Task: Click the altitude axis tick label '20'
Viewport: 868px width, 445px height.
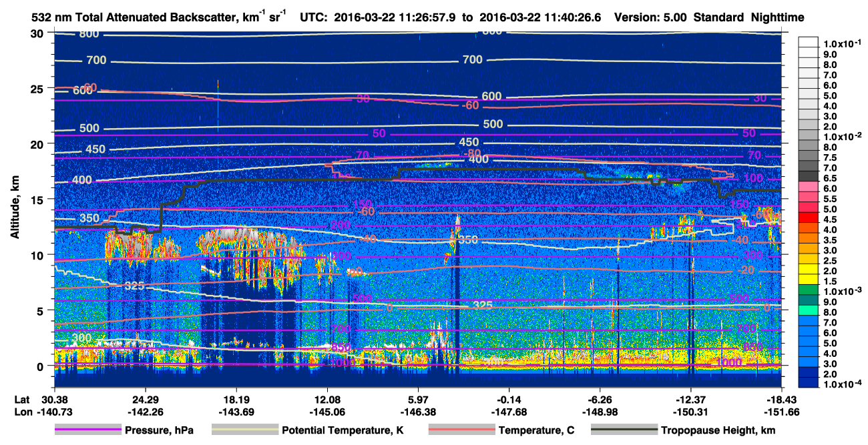Action: pos(37,143)
